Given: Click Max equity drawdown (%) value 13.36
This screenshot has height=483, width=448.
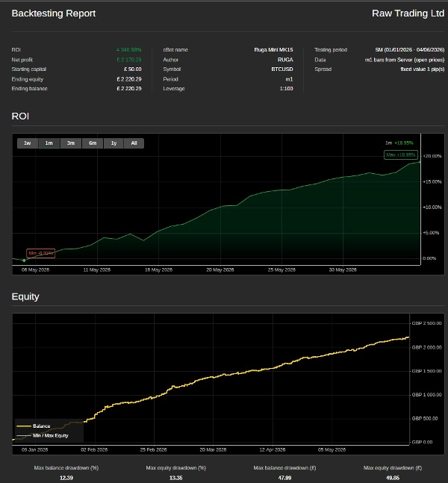Looking at the screenshot, I should click(176, 478).
